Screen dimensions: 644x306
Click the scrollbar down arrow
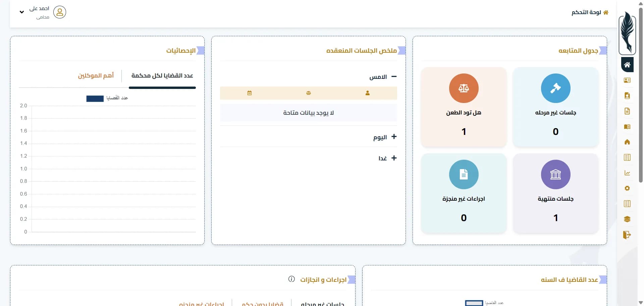tap(641, 303)
